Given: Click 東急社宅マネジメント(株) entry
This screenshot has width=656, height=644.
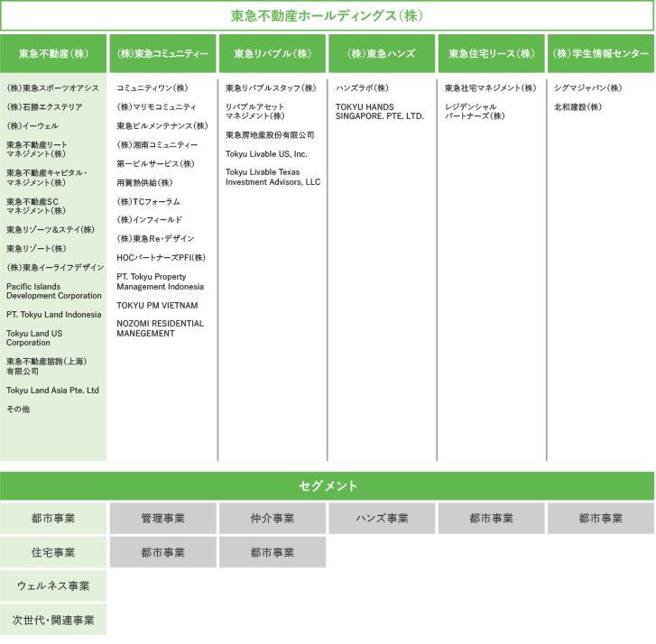Looking at the screenshot, I should (490, 87).
